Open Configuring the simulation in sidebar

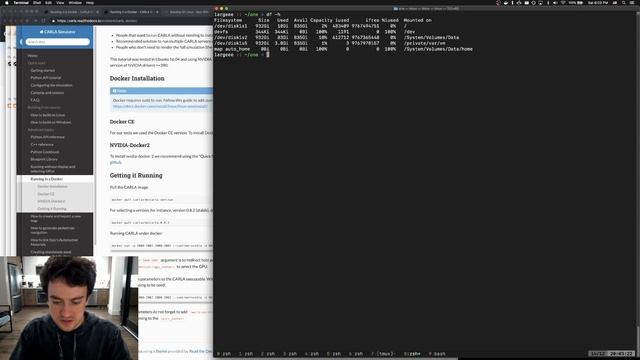(51, 85)
